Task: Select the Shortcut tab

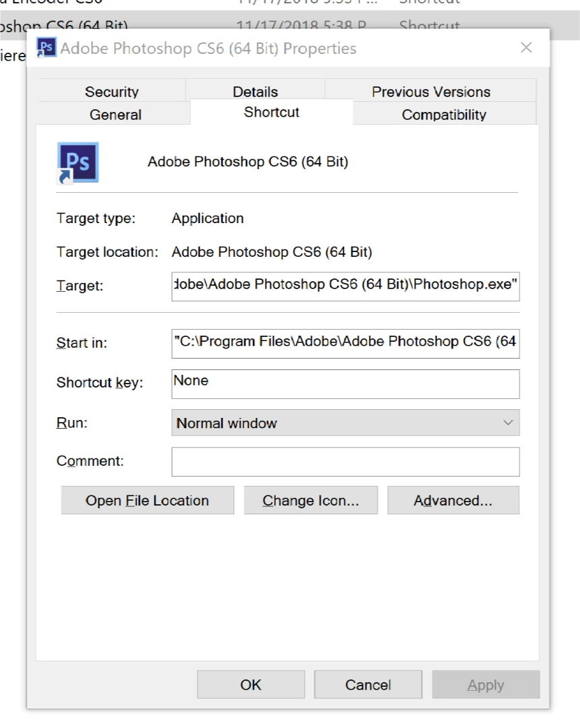Action: (272, 112)
